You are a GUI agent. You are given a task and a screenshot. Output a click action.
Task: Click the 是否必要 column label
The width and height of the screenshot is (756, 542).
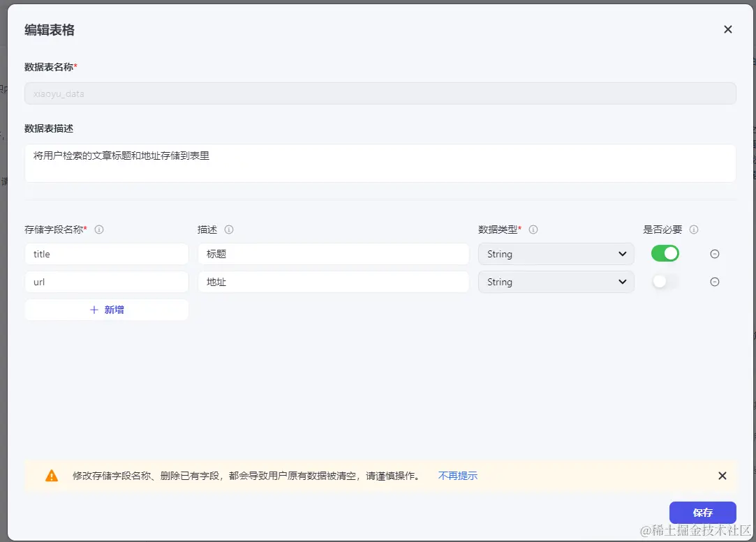click(x=662, y=229)
